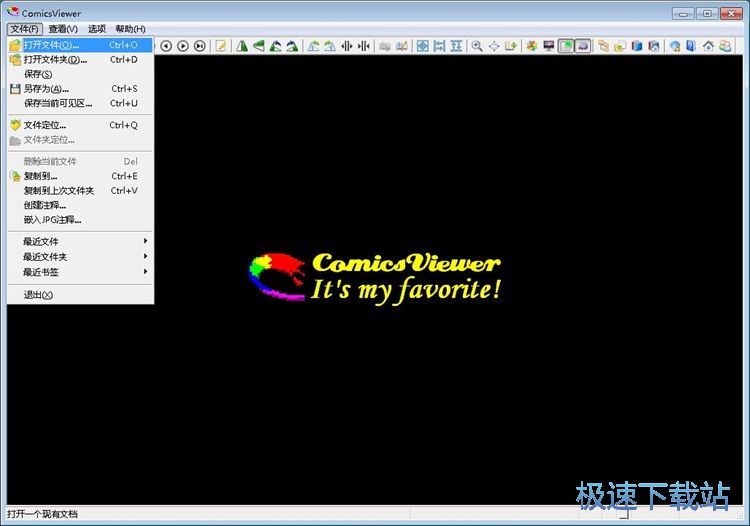Click the monitor fullscreen icon

[x=549, y=46]
